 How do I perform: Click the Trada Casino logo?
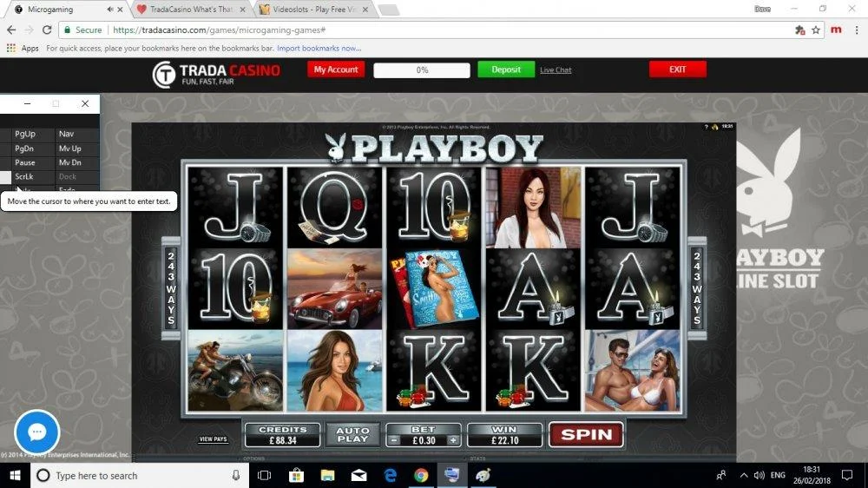[x=216, y=74]
